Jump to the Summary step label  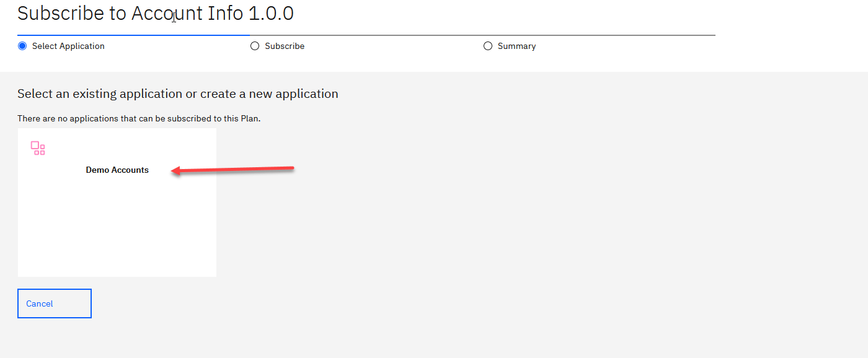point(516,46)
